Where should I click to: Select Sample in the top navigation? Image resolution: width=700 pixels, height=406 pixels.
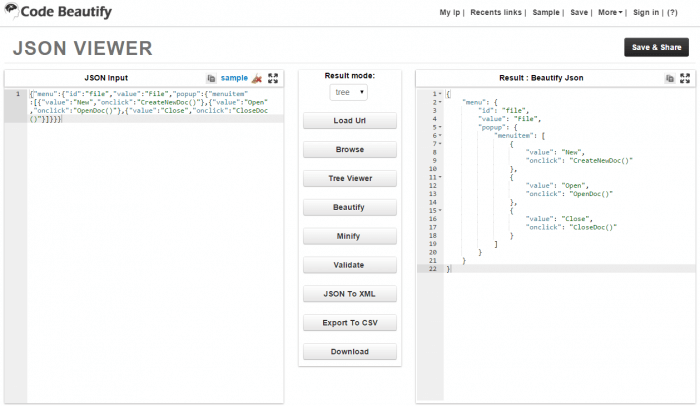point(546,13)
